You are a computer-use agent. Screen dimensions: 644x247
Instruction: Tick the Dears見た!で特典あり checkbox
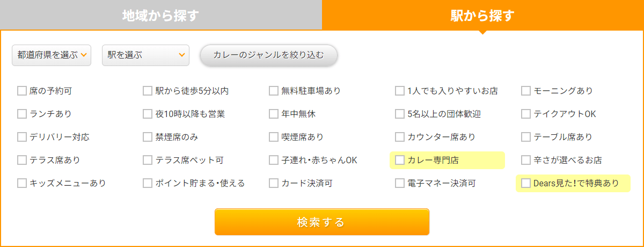click(x=526, y=183)
